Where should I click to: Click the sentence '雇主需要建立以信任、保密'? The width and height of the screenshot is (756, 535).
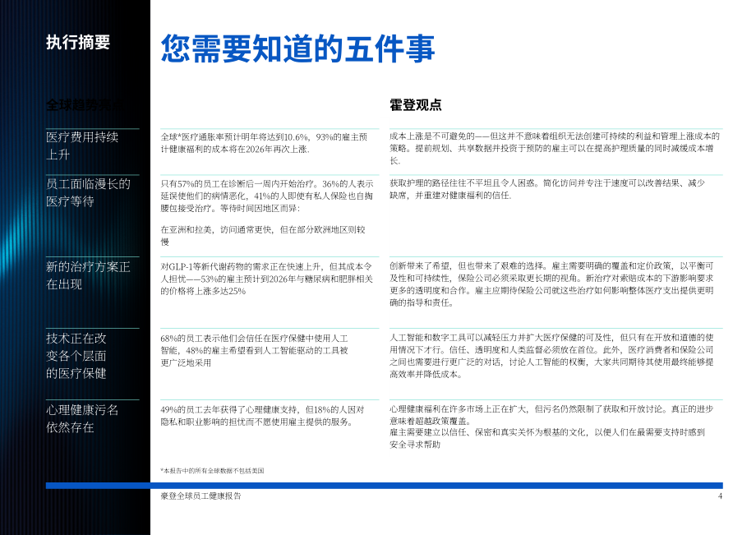547,438
